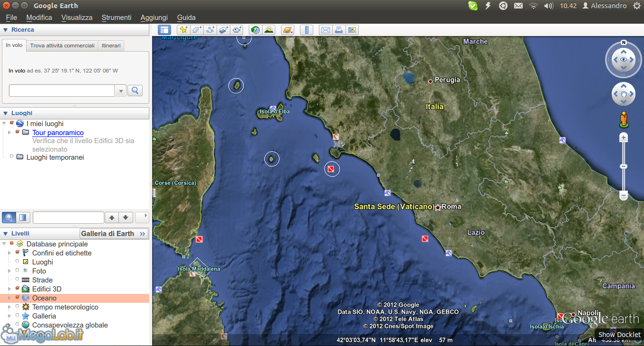Collapse the Ricerca panel

pyautogui.click(x=6, y=30)
